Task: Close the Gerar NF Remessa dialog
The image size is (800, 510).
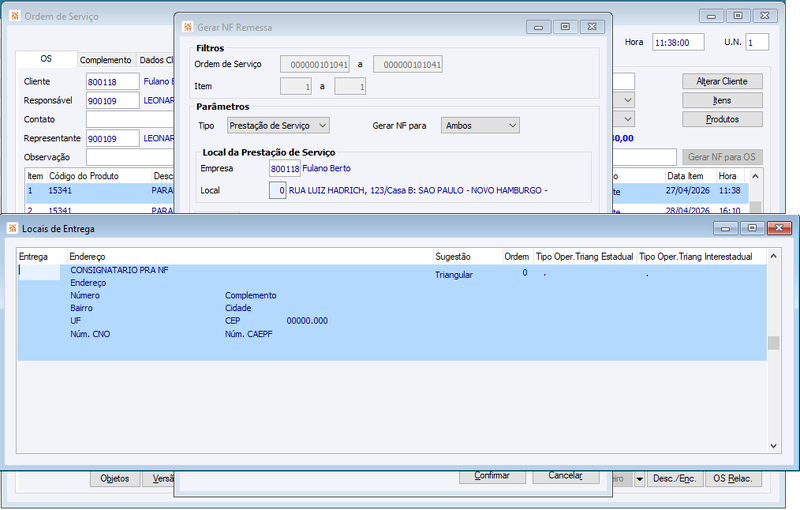Action: [592, 27]
